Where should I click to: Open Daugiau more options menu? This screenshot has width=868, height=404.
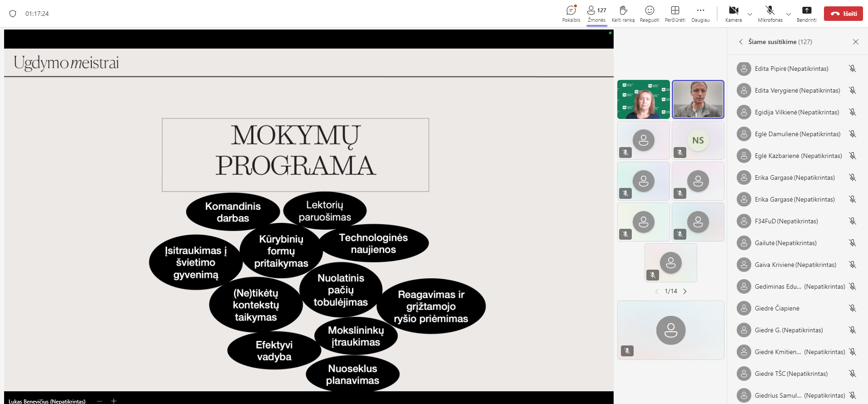pyautogui.click(x=700, y=10)
